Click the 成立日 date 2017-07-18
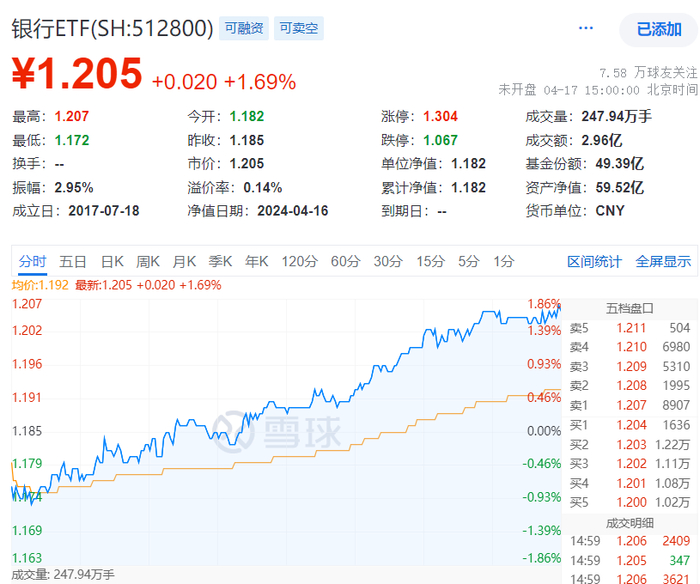The height and width of the screenshot is (584, 700). point(104,211)
